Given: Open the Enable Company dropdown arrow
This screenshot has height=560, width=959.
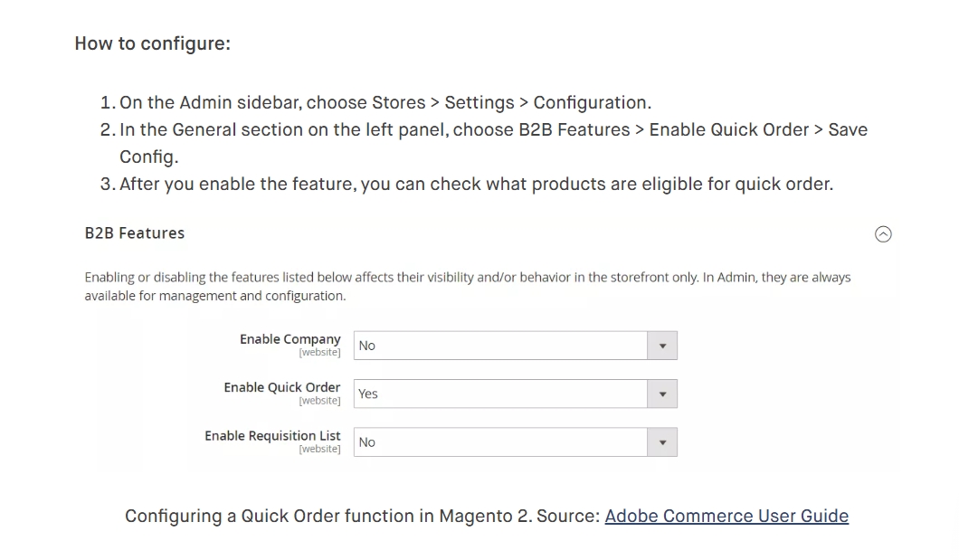Looking at the screenshot, I should [x=662, y=346].
